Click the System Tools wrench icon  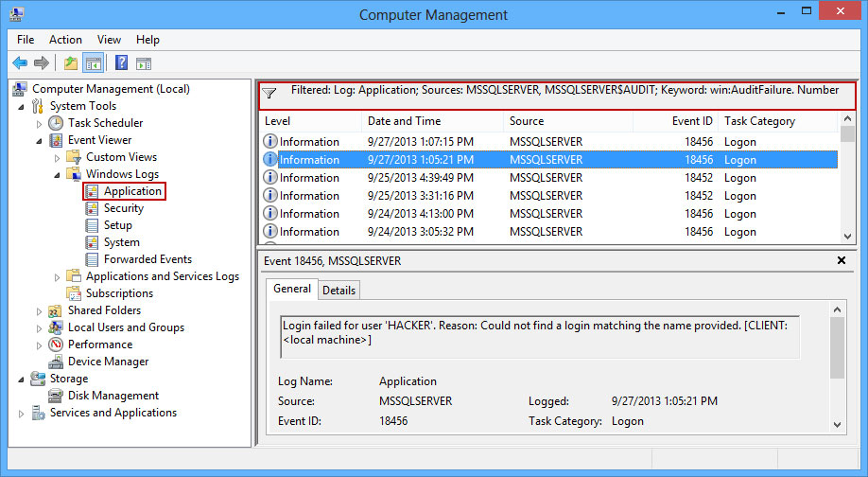(38, 106)
